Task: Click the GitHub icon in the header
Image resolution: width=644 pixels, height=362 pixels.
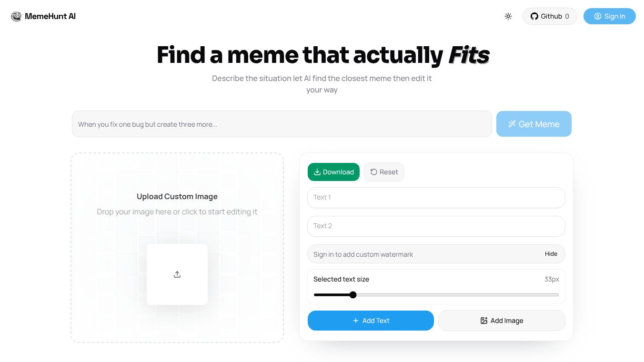Action: point(534,16)
